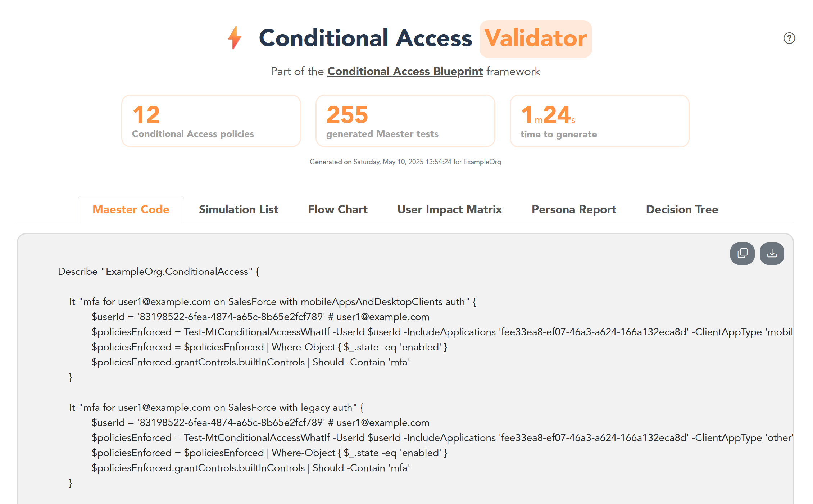This screenshot has width=813, height=504.
Task: Click the mobileAppsAndDesktopClients auth test title line
Action: pos(273,302)
